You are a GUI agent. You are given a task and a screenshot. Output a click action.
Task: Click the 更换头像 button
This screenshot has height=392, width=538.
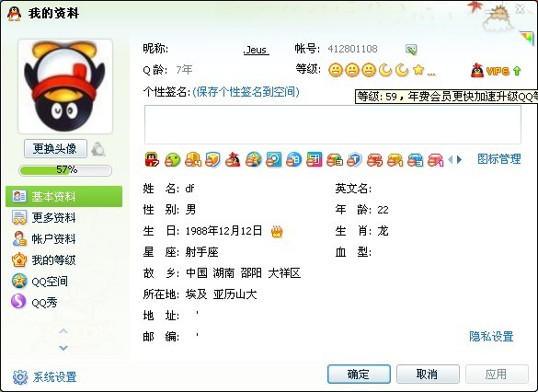(55, 149)
